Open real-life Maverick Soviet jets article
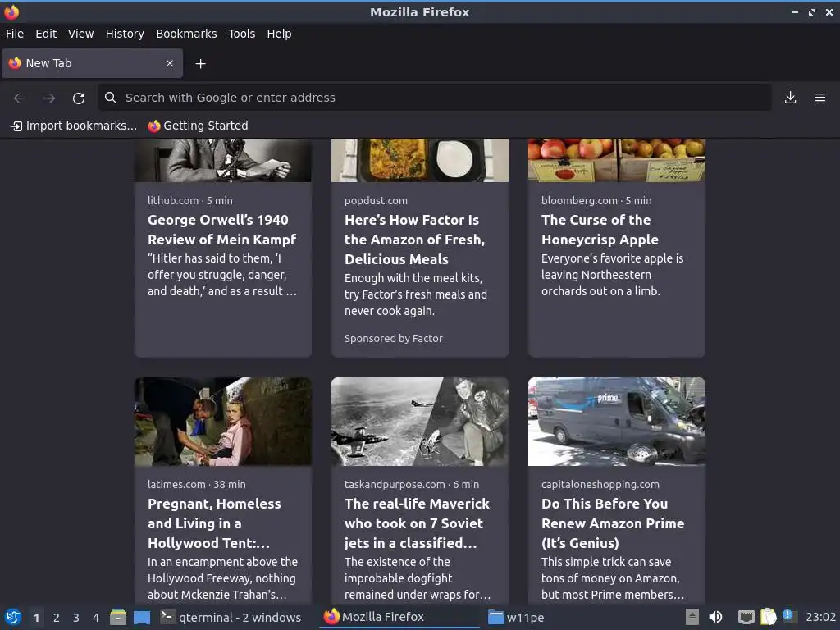 click(418, 523)
